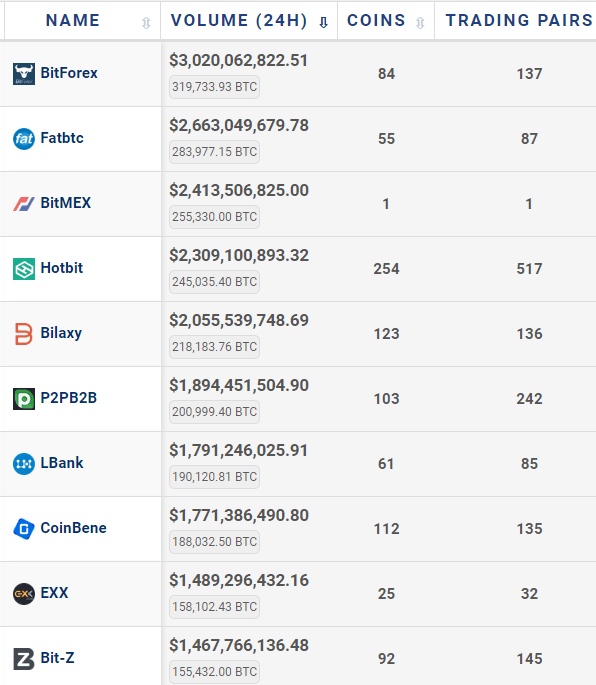Select the 283,977.15 BTC badge
This screenshot has width=596, height=685.
[215, 152]
